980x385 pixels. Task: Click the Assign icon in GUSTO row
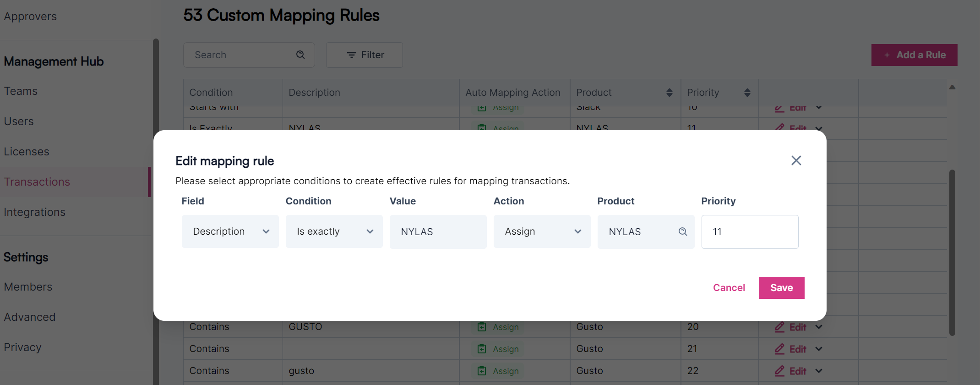482,327
